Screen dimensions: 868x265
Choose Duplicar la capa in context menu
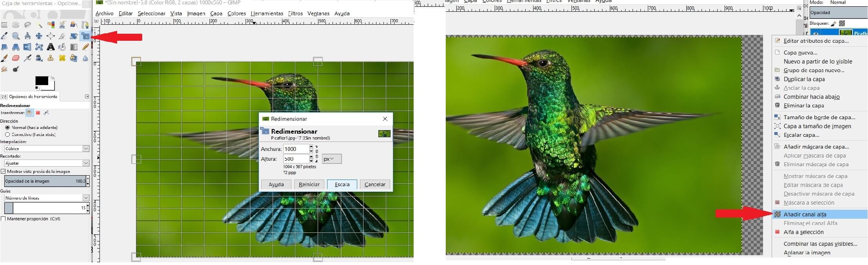(x=819, y=79)
